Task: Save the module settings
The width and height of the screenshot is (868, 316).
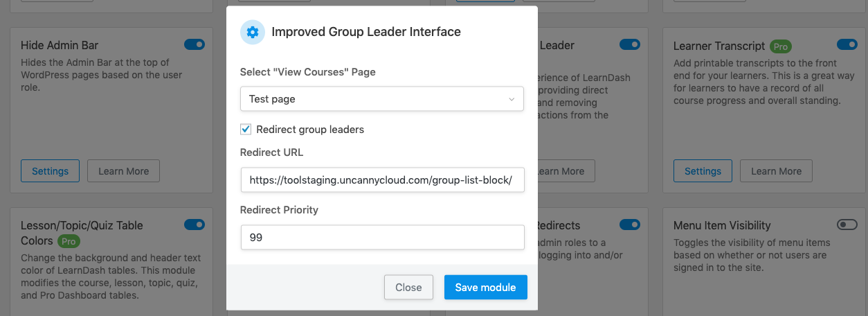Action: pyautogui.click(x=485, y=288)
